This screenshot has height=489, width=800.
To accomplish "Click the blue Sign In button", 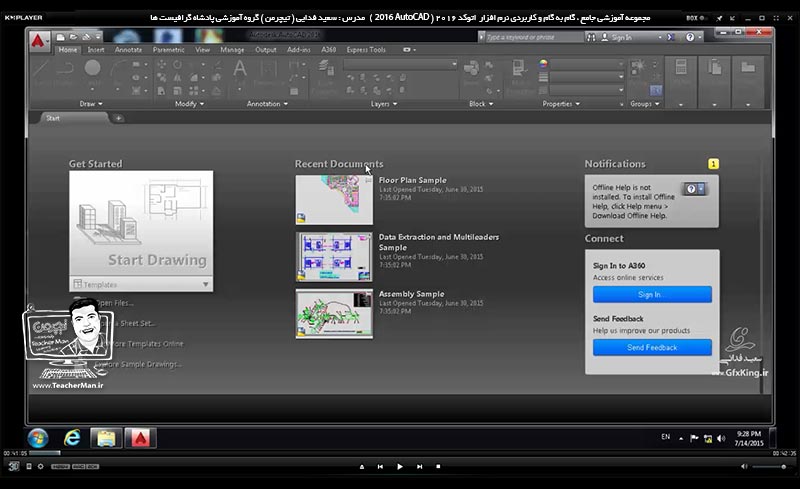I will (x=652, y=294).
